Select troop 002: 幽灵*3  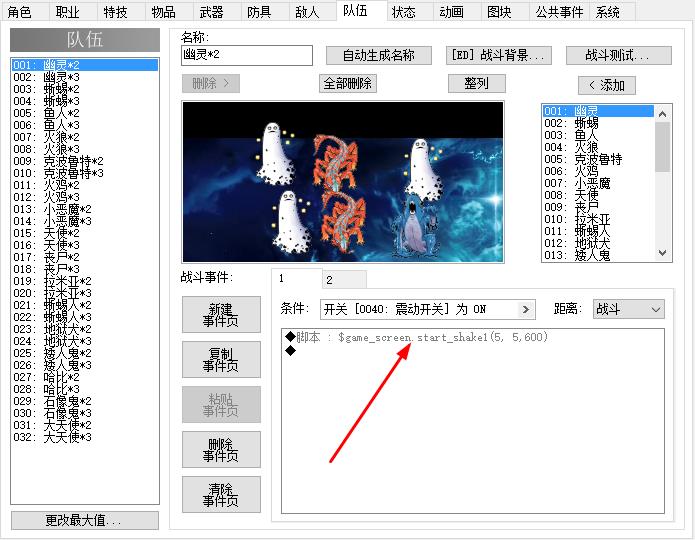click(85, 77)
